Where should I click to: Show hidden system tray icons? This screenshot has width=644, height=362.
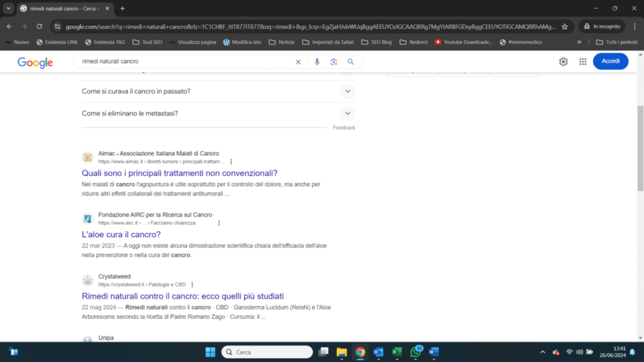543,352
